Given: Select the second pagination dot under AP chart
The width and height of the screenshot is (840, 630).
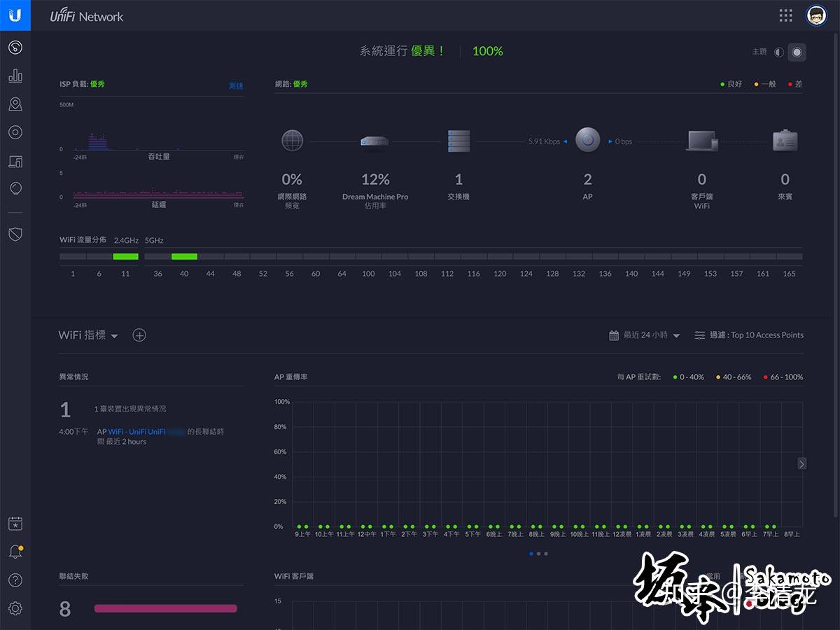Looking at the screenshot, I should click(x=538, y=553).
